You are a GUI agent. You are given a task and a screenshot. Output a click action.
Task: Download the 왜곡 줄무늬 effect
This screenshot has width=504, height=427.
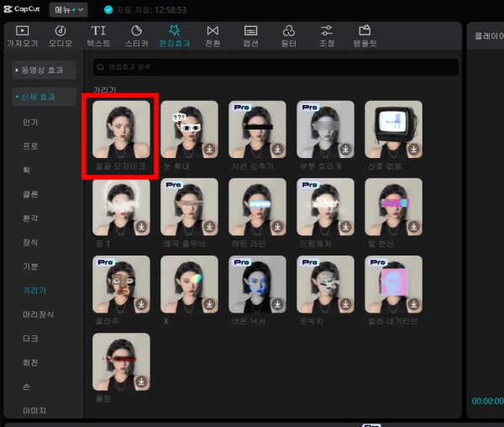[209, 227]
